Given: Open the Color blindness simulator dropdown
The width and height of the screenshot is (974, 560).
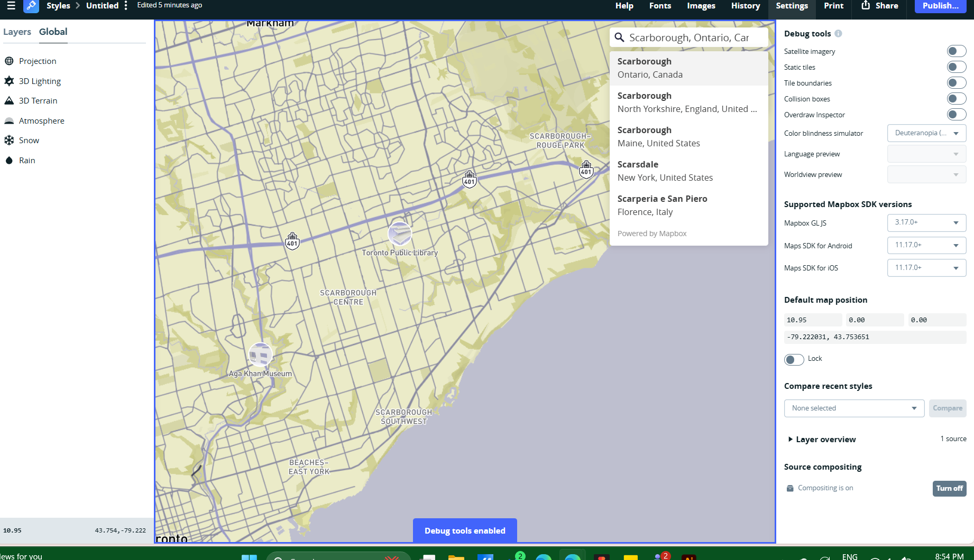Looking at the screenshot, I should [926, 133].
